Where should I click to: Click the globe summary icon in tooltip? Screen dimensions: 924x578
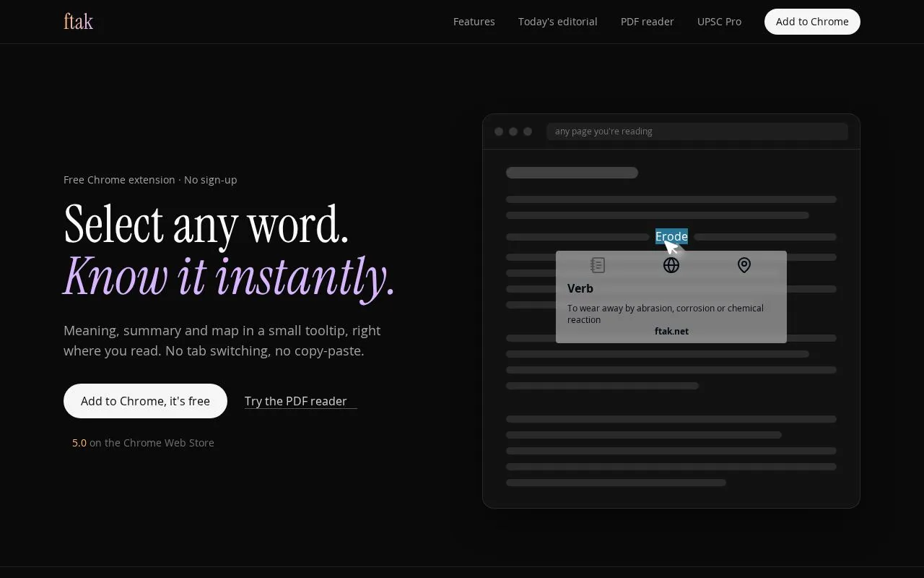671,265
